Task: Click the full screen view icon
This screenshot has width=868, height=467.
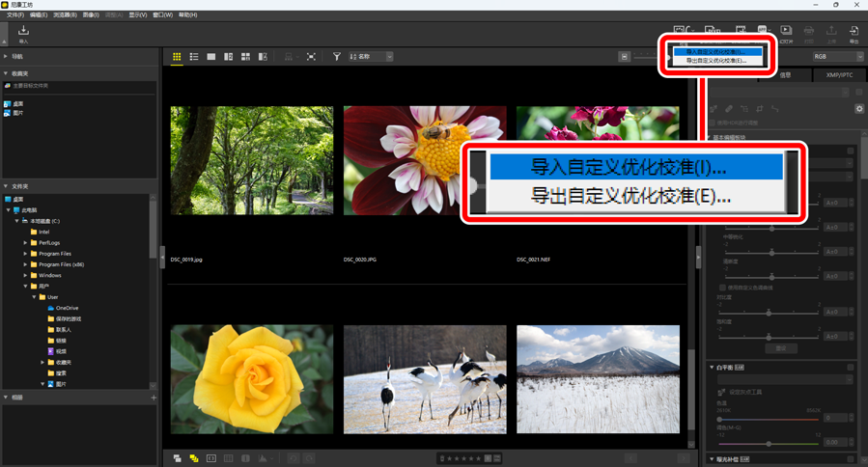Action: pyautogui.click(x=311, y=57)
